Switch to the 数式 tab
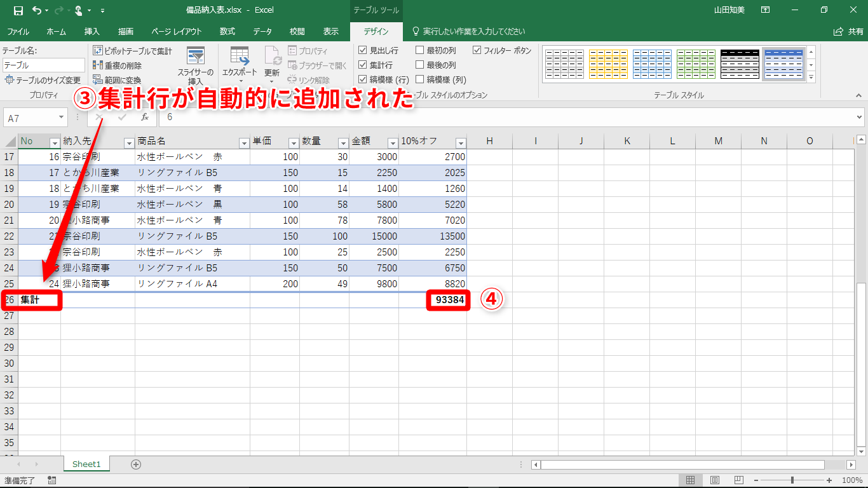This screenshot has width=868, height=488. pos(227,32)
